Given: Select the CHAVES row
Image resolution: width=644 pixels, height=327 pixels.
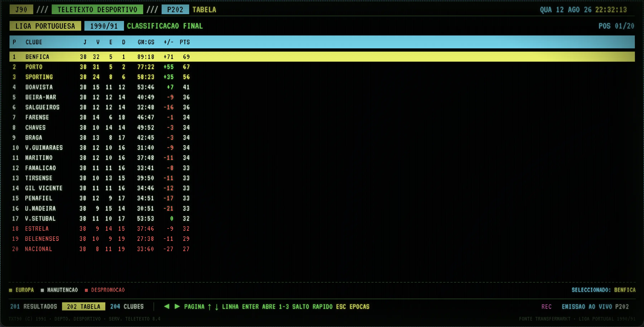Looking at the screenshot, I should (x=322, y=127).
